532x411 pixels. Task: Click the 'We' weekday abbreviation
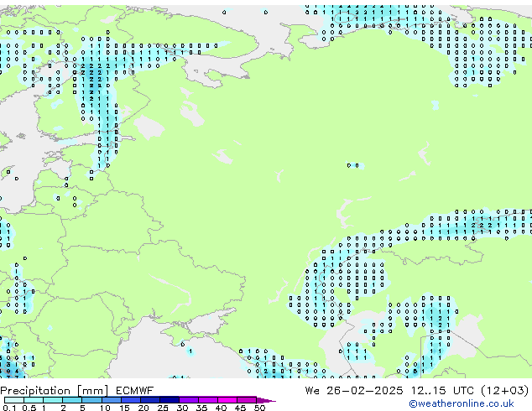(312, 391)
